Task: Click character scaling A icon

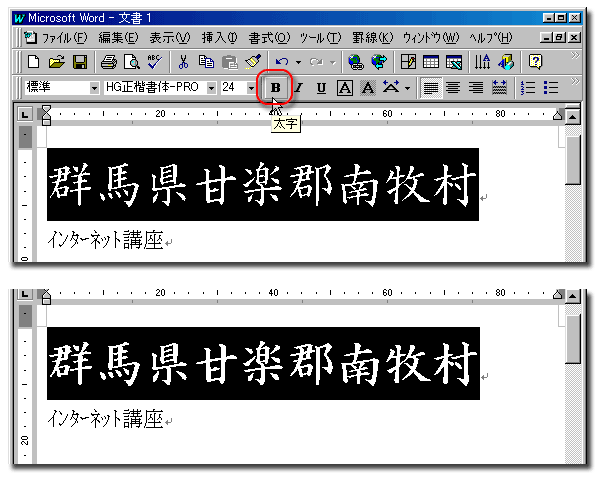Action: (391, 87)
